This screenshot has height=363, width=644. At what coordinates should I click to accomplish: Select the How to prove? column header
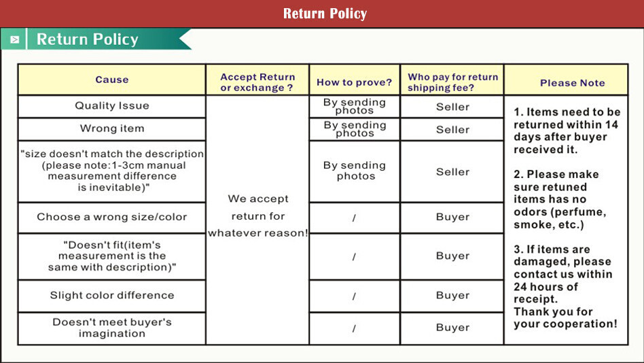click(x=354, y=82)
